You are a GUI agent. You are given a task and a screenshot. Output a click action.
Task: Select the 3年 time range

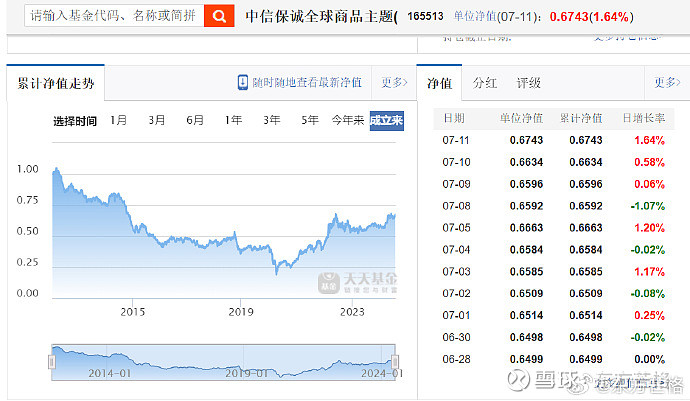point(272,120)
